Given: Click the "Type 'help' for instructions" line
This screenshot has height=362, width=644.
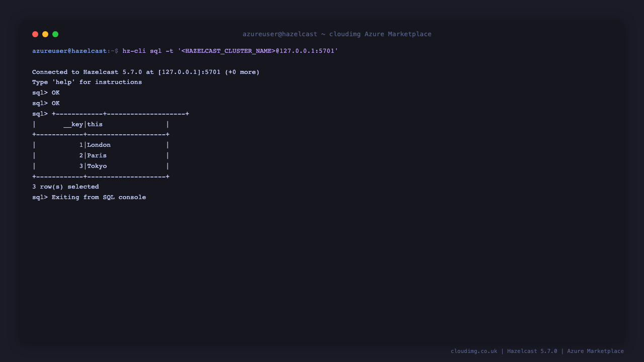Looking at the screenshot, I should [x=87, y=82].
